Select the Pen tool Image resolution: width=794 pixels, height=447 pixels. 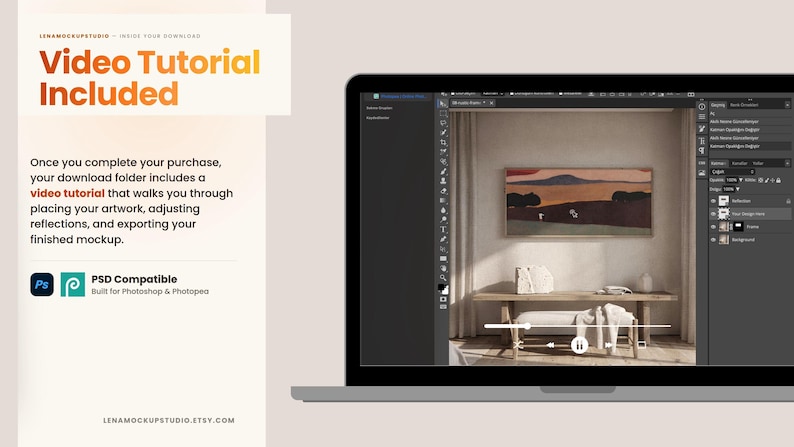[x=443, y=239]
